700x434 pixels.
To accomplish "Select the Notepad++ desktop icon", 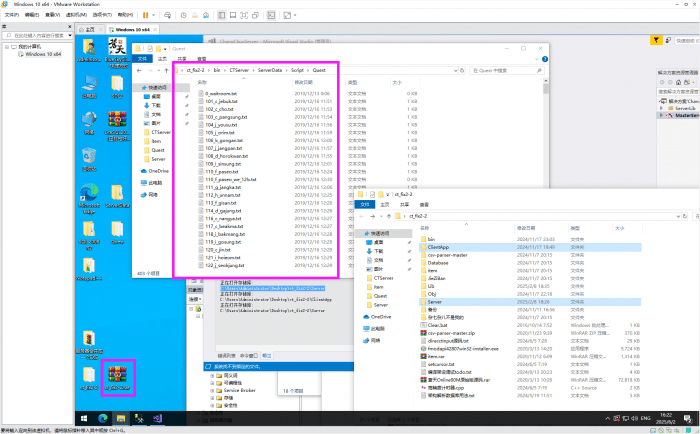I will [89, 269].
